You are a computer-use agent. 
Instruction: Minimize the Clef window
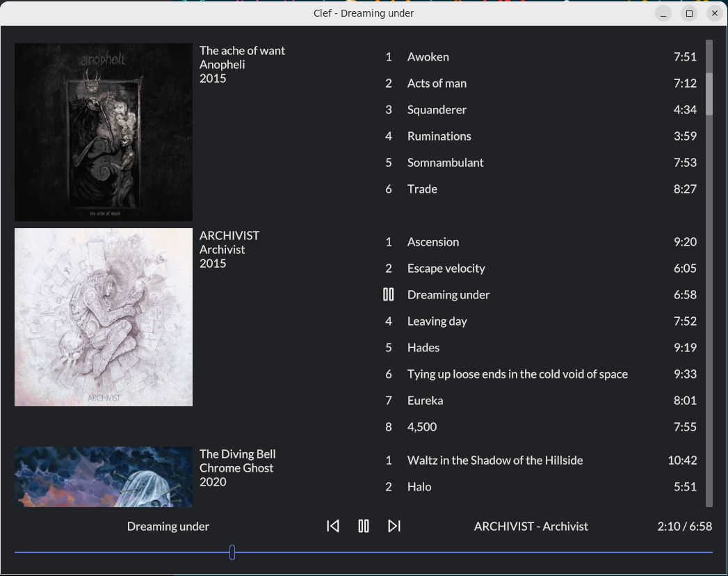tap(663, 13)
